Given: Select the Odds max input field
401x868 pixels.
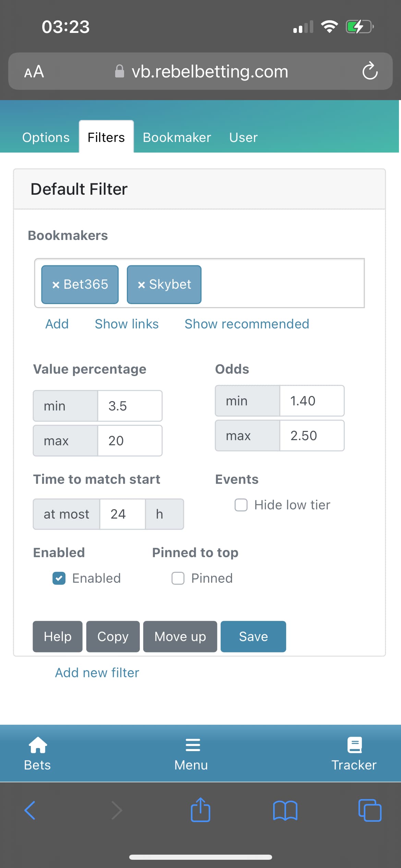Looking at the screenshot, I should click(x=312, y=436).
